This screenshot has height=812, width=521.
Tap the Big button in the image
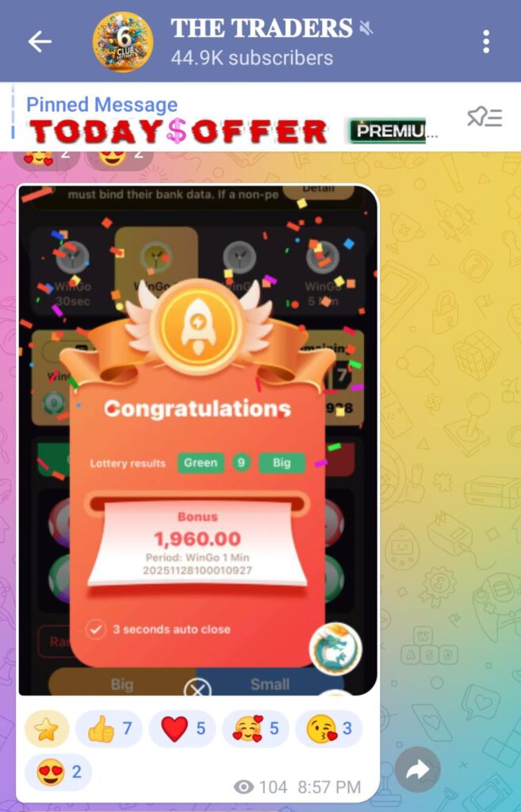pyautogui.click(x=122, y=682)
